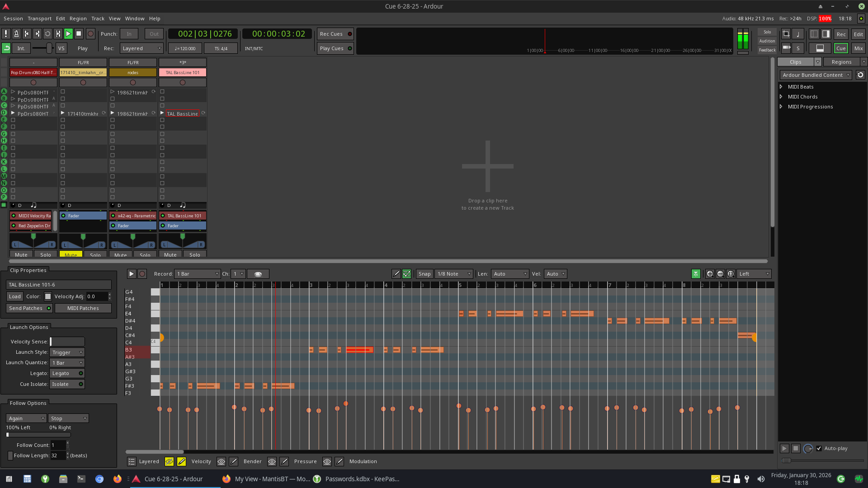Click the panic exclamation icon

[x=6, y=34]
